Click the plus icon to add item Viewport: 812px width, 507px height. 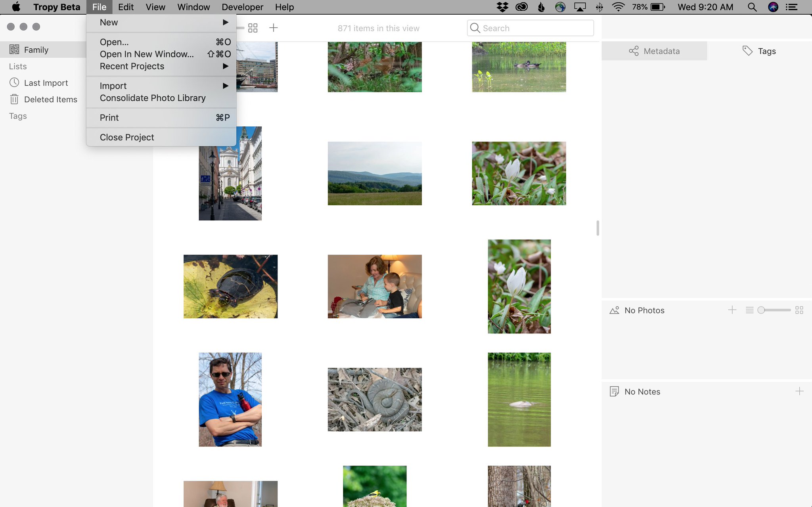click(274, 28)
